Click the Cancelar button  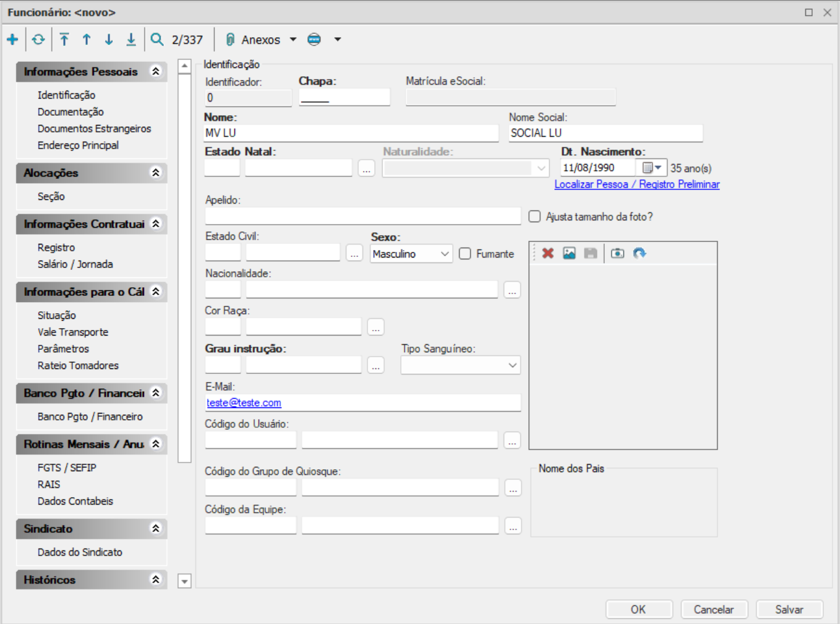pyautogui.click(x=714, y=609)
